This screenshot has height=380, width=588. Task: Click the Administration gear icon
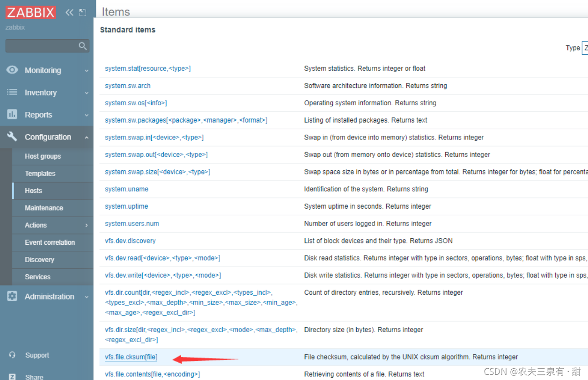[x=12, y=296]
